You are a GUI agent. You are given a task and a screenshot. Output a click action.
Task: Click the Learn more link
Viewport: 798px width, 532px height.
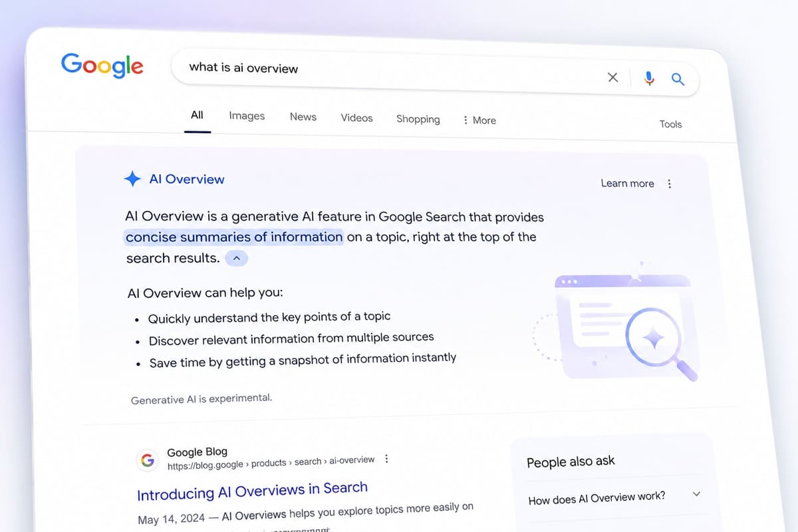(627, 183)
